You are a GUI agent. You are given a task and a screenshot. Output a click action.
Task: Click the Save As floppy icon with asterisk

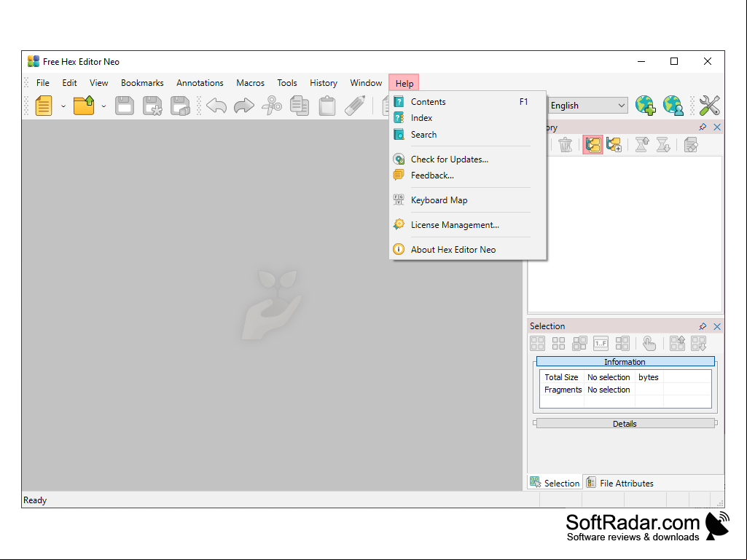[152, 106]
